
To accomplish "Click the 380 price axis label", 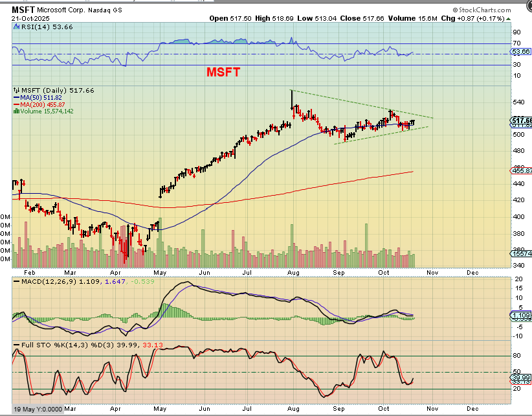I will pyautogui.click(x=518, y=234).
